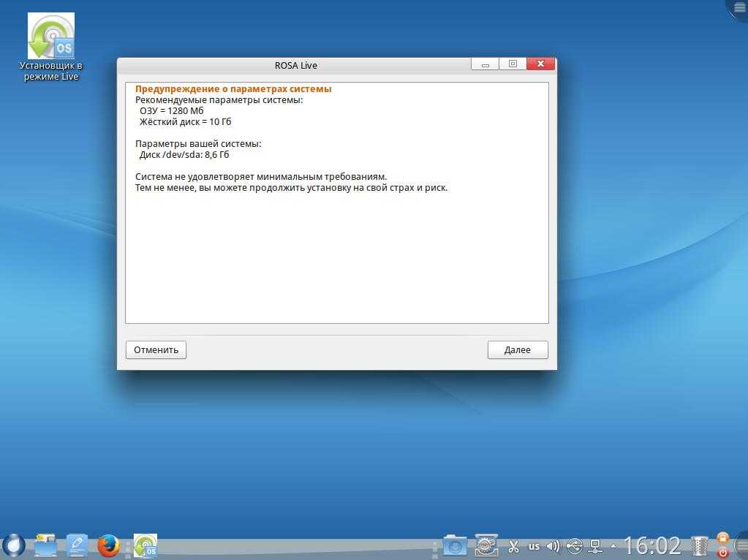
Task: Open the desktop toolbox in top-right corner
Action: [738, 7]
